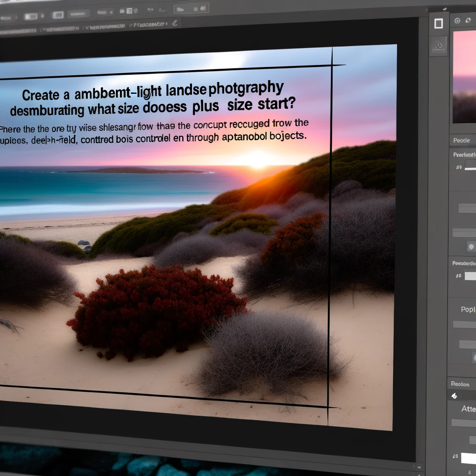Click the small folder icon left of the grid icon

(122, 11)
